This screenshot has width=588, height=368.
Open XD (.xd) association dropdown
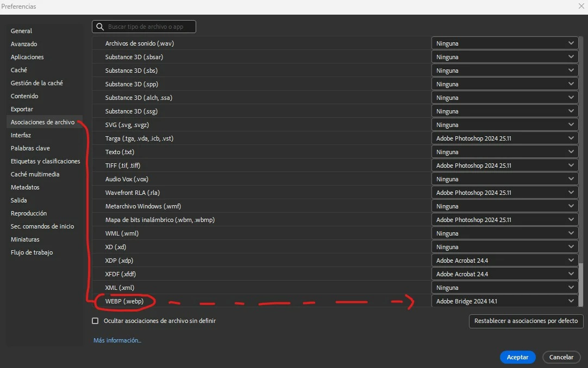pos(505,247)
